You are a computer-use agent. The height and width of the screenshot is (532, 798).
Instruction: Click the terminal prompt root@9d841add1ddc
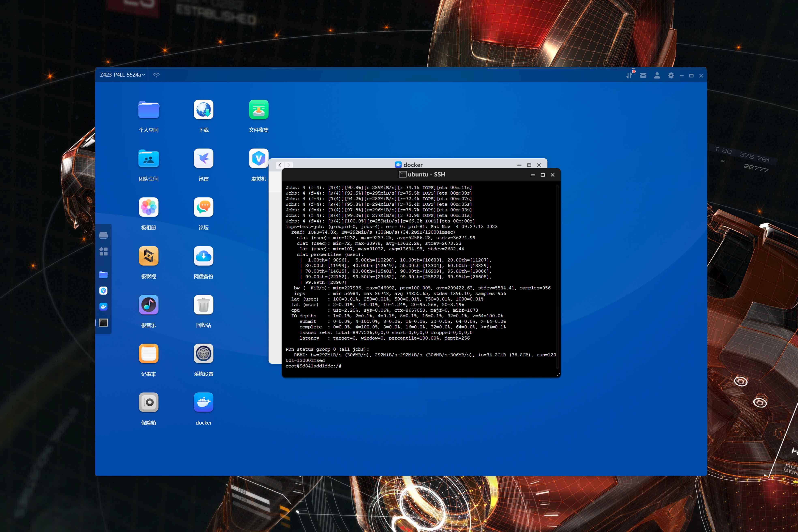click(x=313, y=366)
